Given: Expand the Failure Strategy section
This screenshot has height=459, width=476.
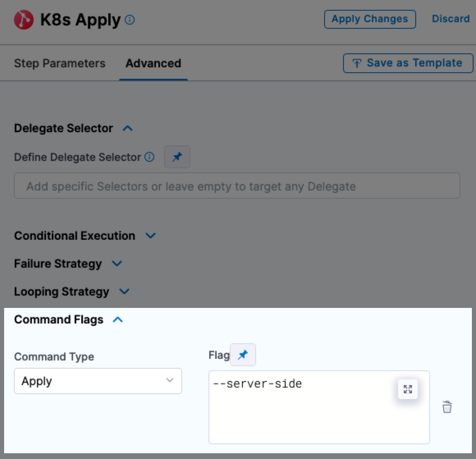Looking at the screenshot, I should (x=117, y=264).
